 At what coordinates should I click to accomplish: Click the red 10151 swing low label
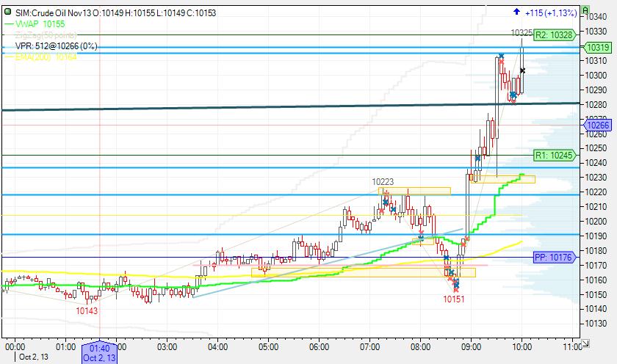point(454,299)
